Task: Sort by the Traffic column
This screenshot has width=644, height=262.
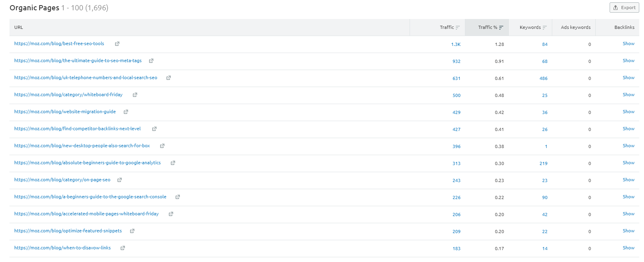Action: (450, 27)
